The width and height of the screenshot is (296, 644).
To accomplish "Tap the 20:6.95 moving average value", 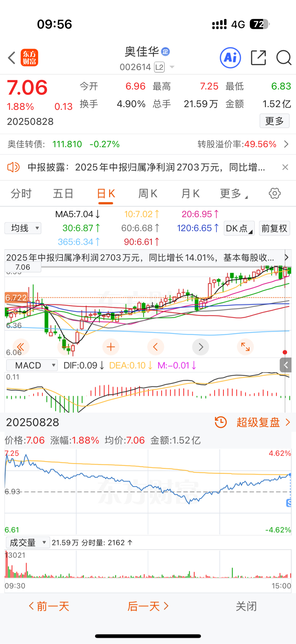I will coord(200,214).
